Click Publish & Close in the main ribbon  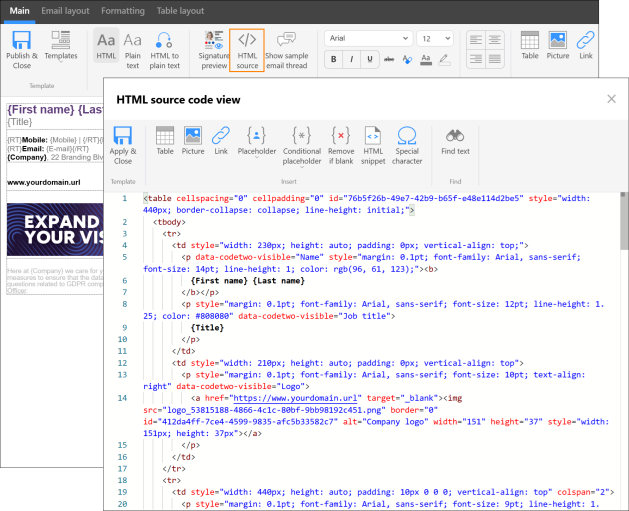coord(22,50)
